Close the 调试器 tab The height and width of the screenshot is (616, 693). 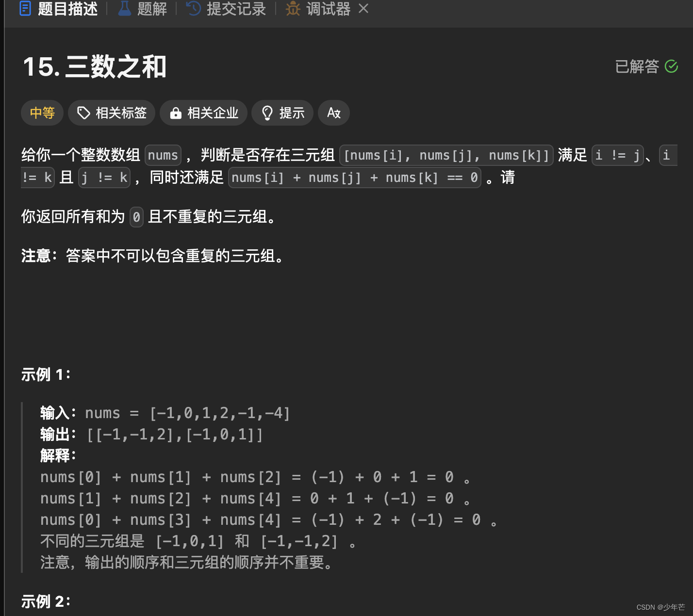pyautogui.click(x=363, y=9)
